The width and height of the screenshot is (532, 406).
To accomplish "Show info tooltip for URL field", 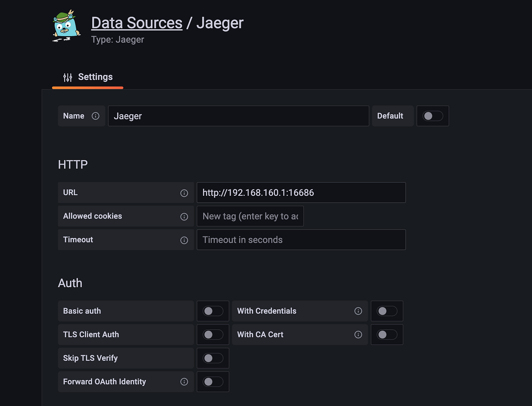I will point(184,193).
